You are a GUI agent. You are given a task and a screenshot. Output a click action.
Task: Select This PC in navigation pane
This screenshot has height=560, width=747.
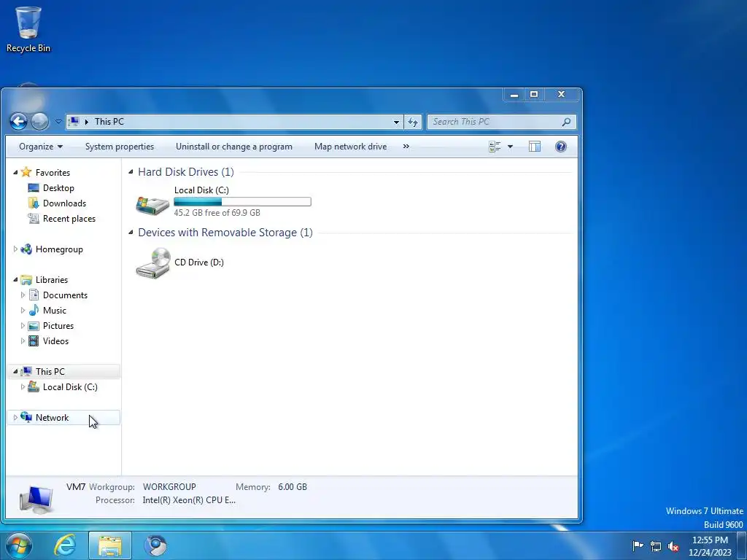click(x=50, y=371)
